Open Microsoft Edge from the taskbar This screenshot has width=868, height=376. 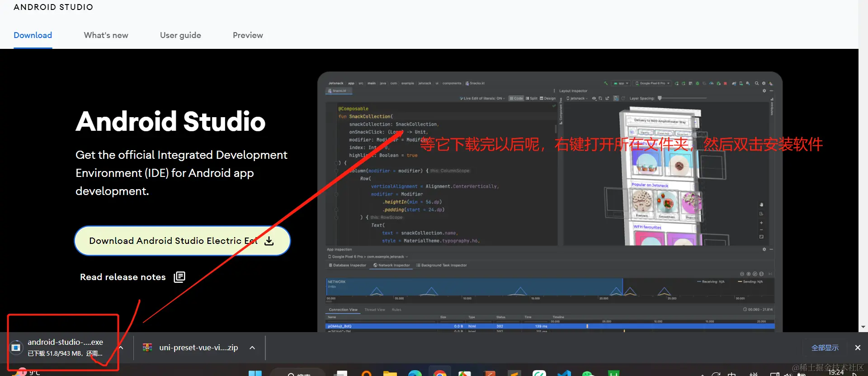pos(415,373)
